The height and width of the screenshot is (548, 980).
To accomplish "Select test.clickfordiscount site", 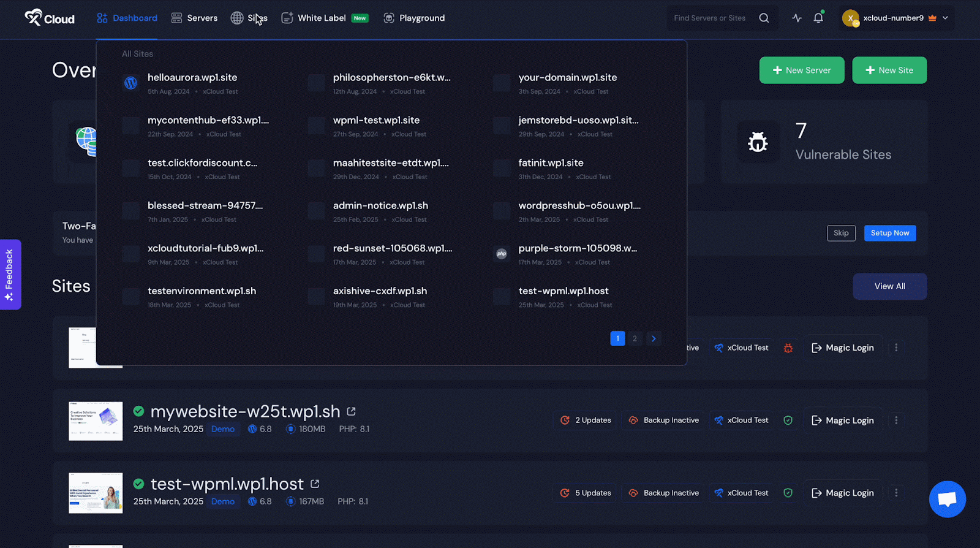I will (x=202, y=163).
